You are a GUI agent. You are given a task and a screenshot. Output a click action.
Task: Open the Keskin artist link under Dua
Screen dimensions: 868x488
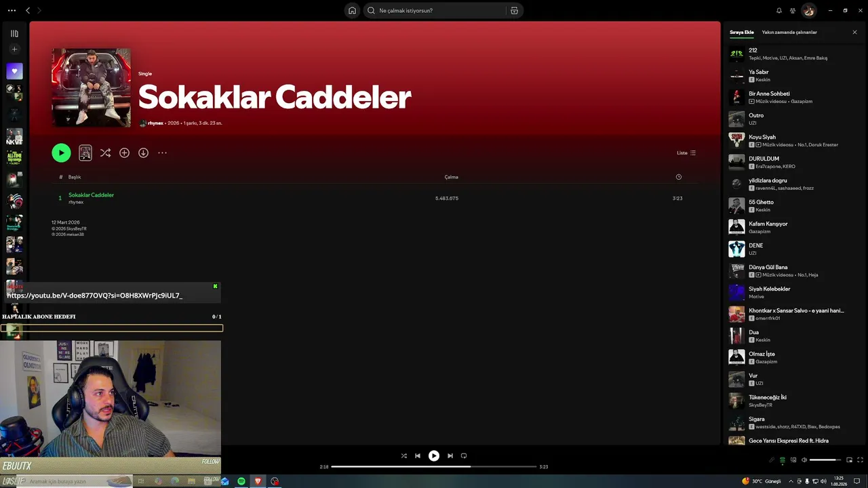(x=763, y=340)
